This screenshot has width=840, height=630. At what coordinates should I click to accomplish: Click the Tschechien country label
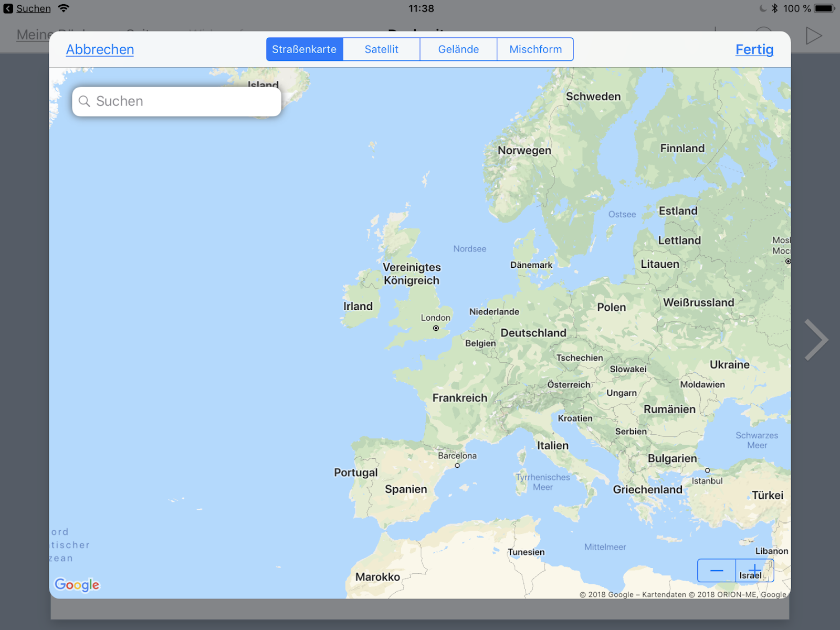580,358
